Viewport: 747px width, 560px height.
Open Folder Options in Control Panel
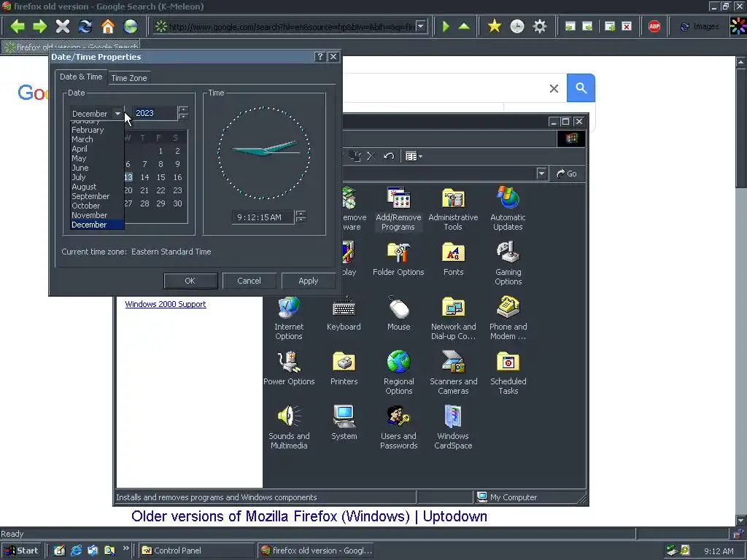[398, 260]
